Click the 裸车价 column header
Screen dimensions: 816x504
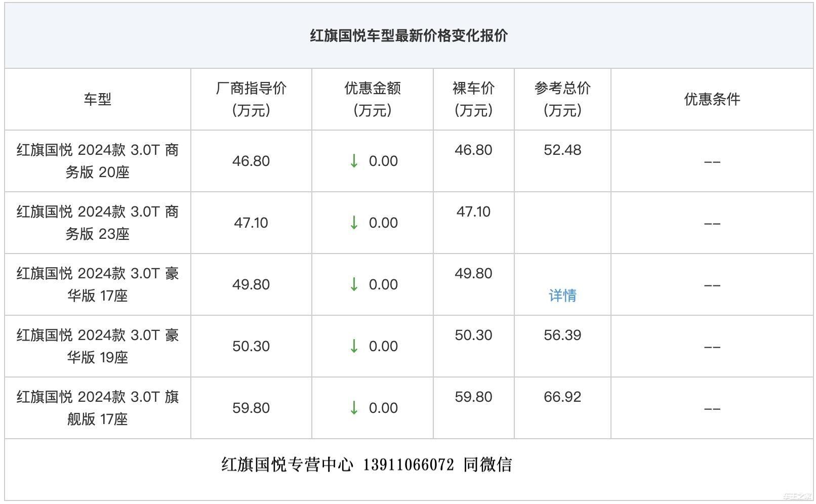point(473,99)
